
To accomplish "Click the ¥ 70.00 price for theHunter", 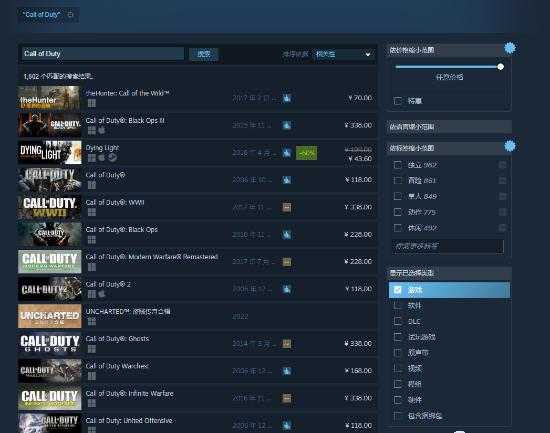I will click(x=360, y=98).
